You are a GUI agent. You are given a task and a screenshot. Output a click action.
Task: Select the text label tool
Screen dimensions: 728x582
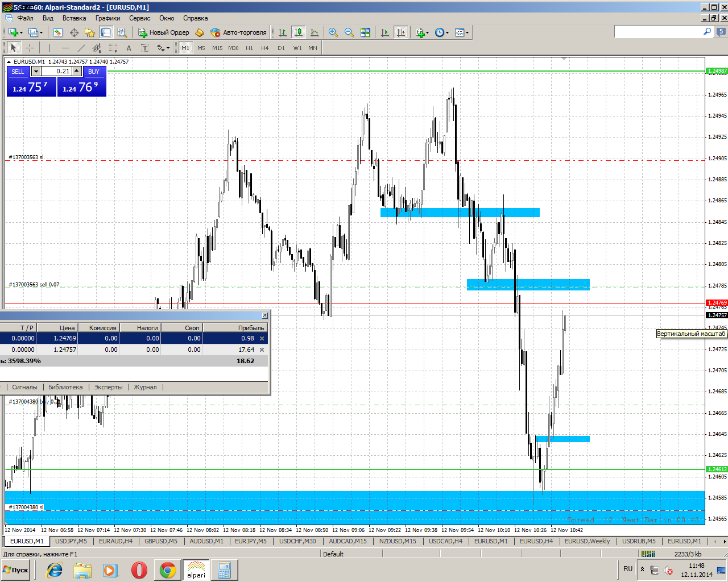point(145,48)
